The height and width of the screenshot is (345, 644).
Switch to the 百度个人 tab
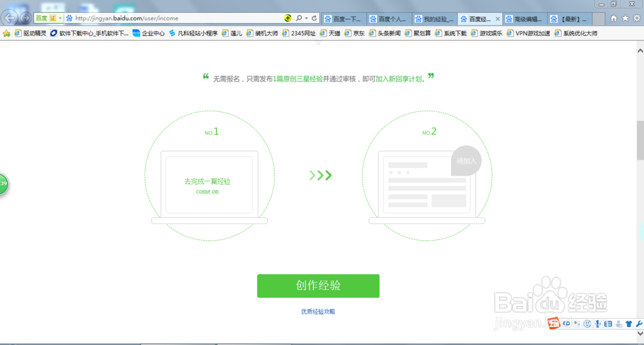[x=388, y=19]
